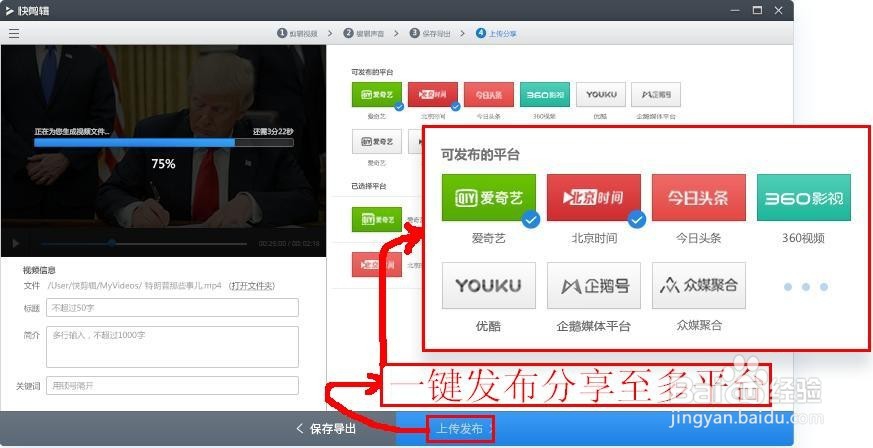Click the 已选择平台 section heading

tap(369, 186)
